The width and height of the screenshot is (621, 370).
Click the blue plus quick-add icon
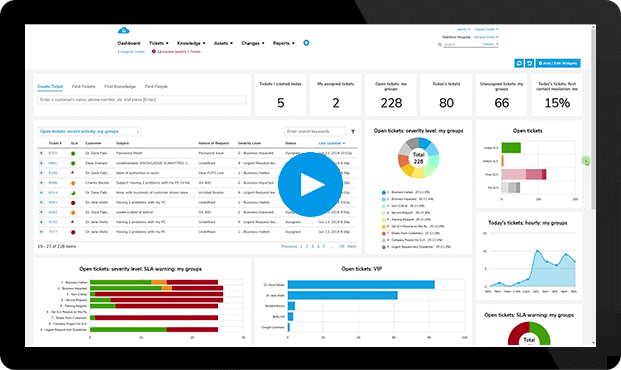point(306,43)
